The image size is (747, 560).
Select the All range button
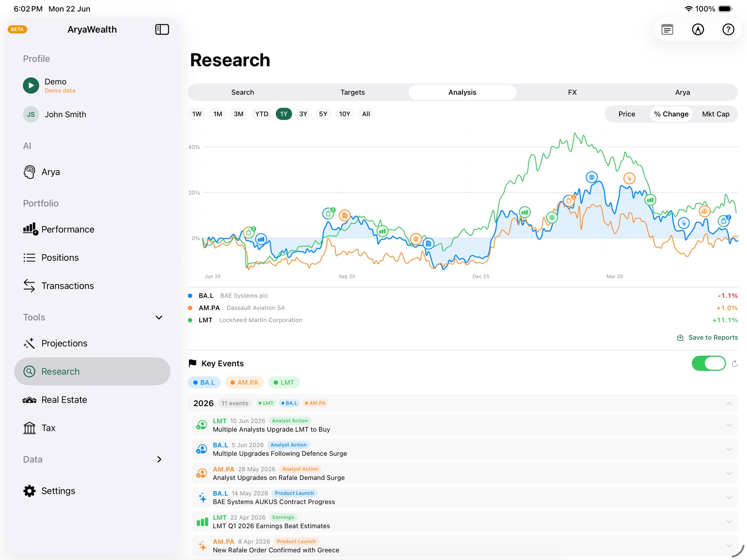pyautogui.click(x=366, y=114)
